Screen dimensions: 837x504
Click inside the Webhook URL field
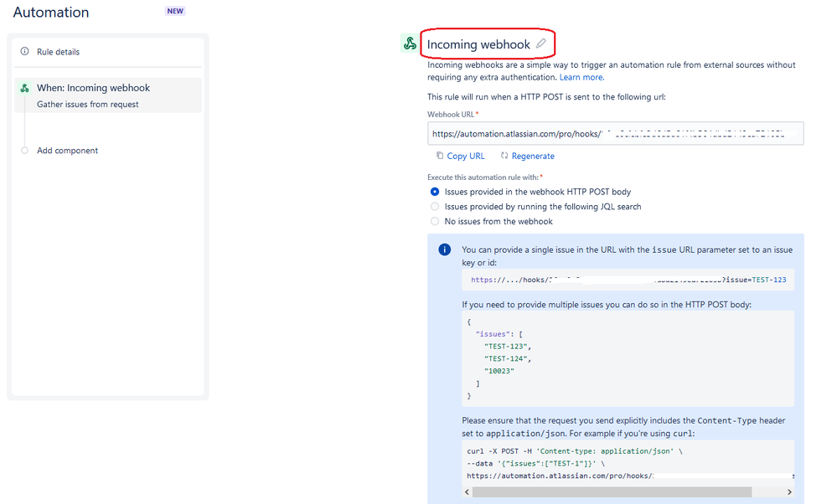point(616,133)
